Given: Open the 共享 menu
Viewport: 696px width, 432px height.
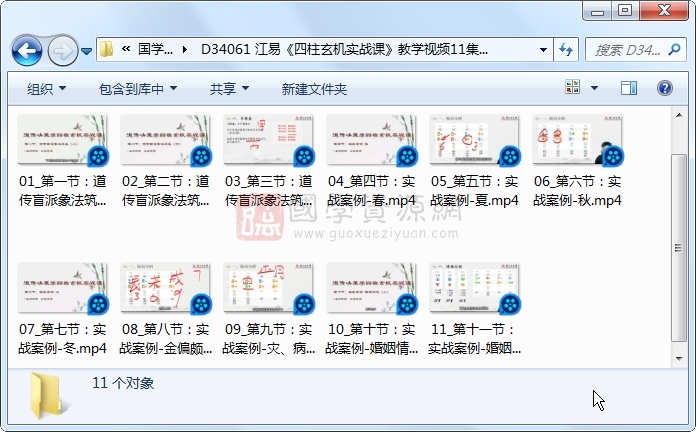Looking at the screenshot, I should [229, 89].
